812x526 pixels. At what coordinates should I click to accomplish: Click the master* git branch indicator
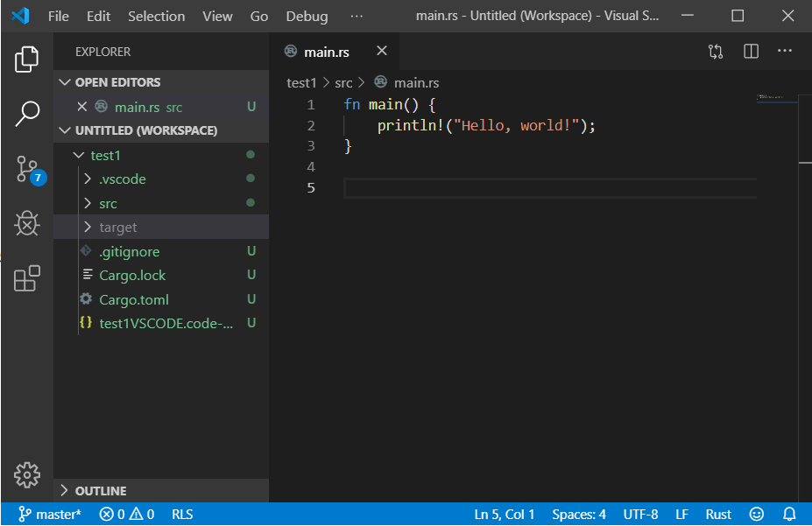50,514
